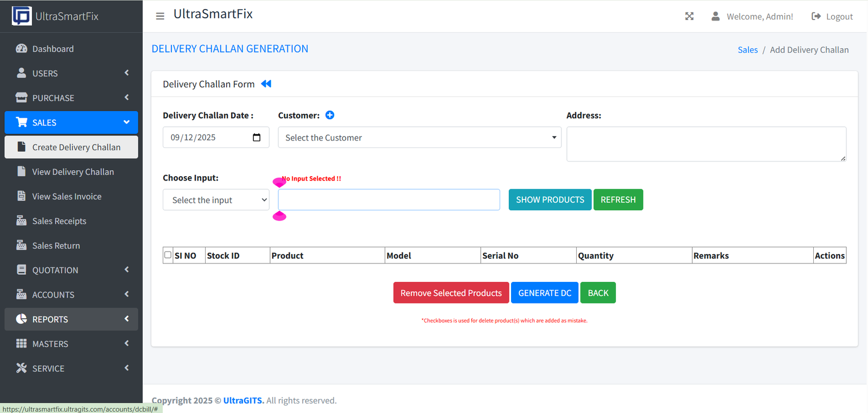Tick the select-all checkbox in table header
The height and width of the screenshot is (413, 868).
168,255
